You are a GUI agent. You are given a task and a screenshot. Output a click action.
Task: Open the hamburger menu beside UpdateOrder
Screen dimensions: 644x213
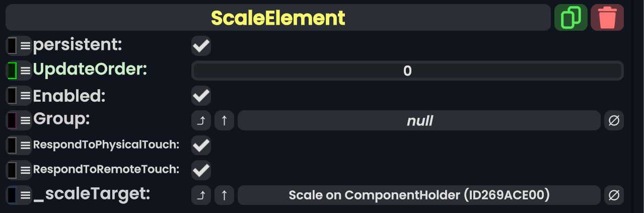[25, 70]
